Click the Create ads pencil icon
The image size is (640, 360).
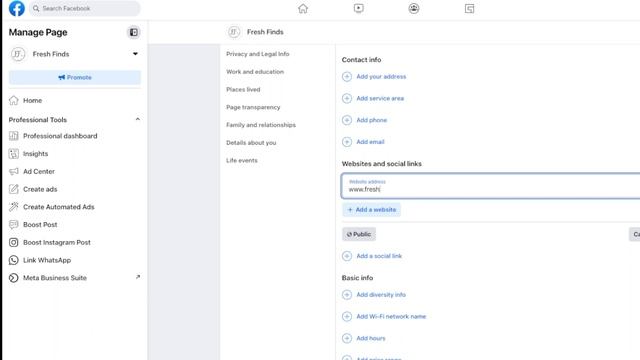pyautogui.click(x=13, y=189)
